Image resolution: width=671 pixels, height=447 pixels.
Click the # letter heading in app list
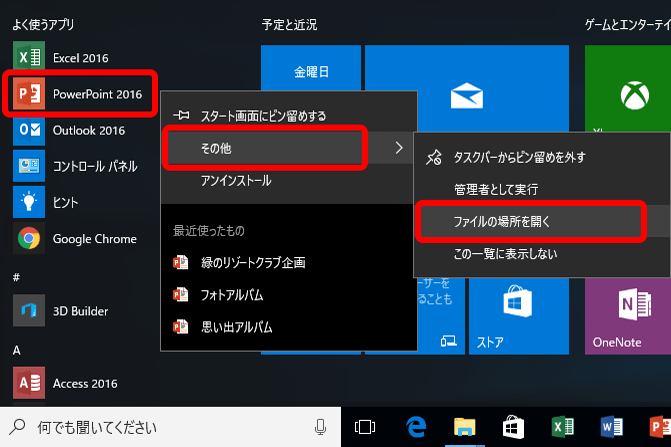tap(16, 277)
